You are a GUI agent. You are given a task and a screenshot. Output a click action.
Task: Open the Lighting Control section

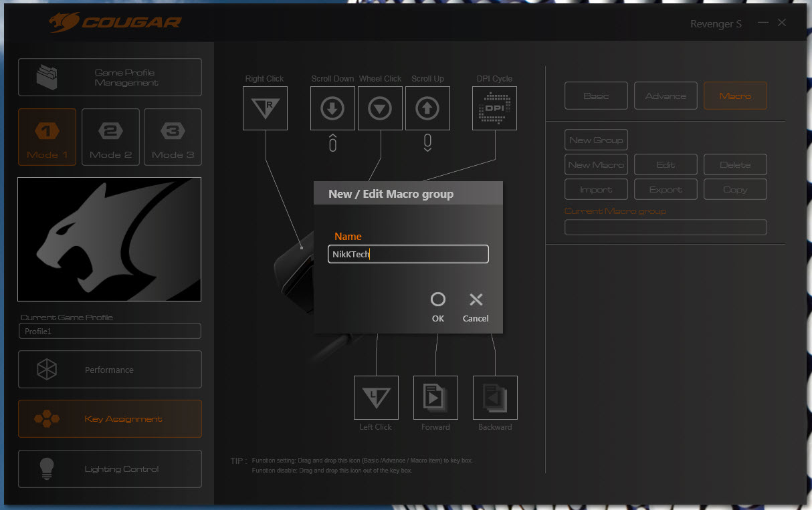click(110, 469)
